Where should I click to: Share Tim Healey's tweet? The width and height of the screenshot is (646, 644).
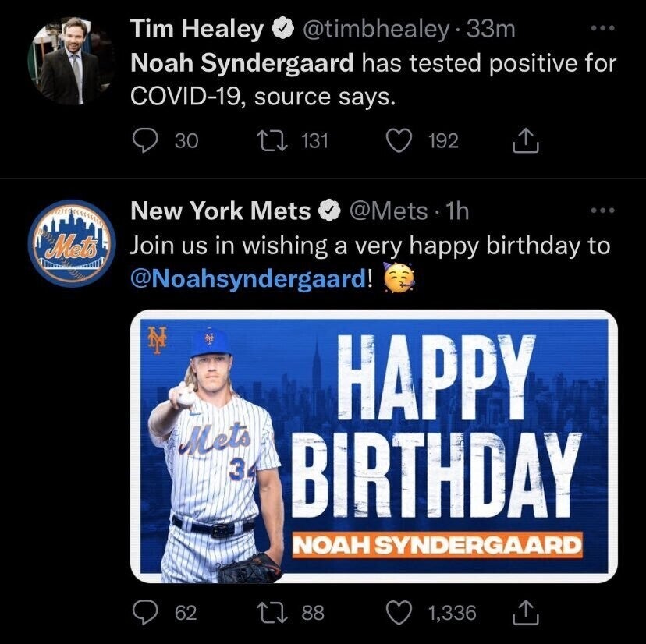click(x=525, y=141)
